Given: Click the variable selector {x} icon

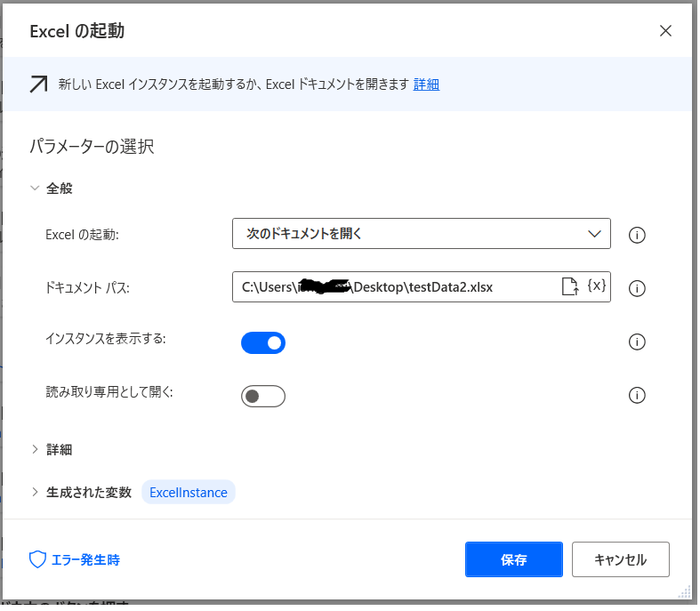Looking at the screenshot, I should 598,286.
